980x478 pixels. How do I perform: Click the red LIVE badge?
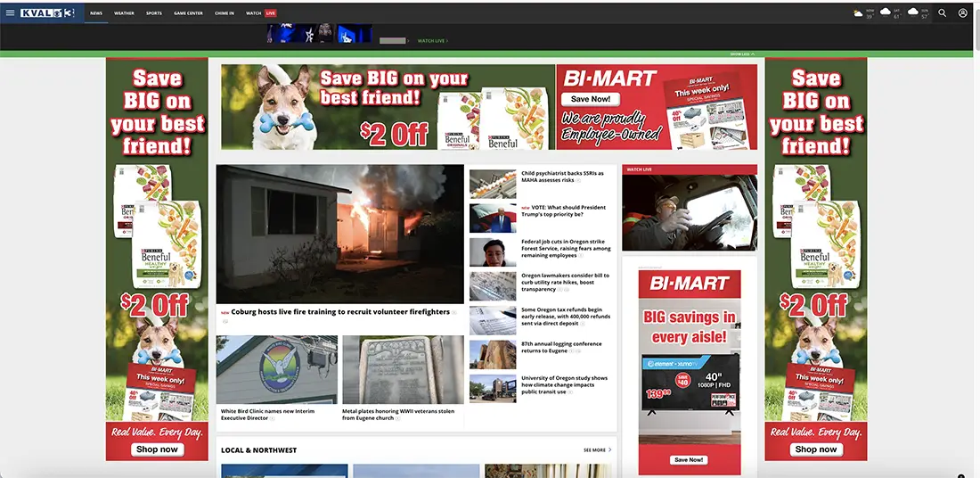(x=270, y=13)
